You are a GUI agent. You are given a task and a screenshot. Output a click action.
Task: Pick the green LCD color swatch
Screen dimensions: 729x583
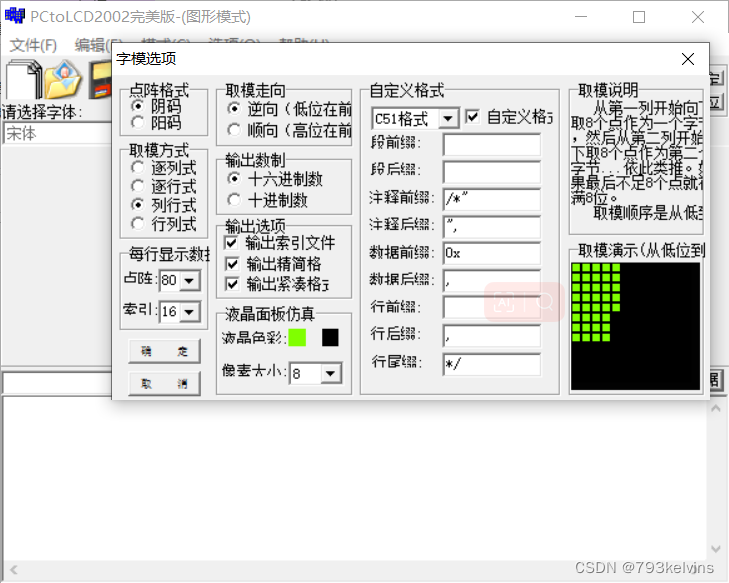[x=297, y=338]
